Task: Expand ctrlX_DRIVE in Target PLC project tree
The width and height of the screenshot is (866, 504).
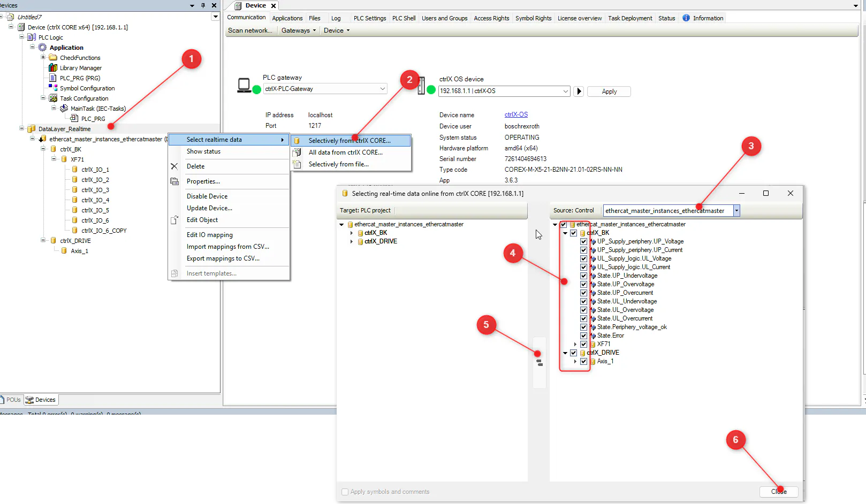Action: [x=352, y=241]
